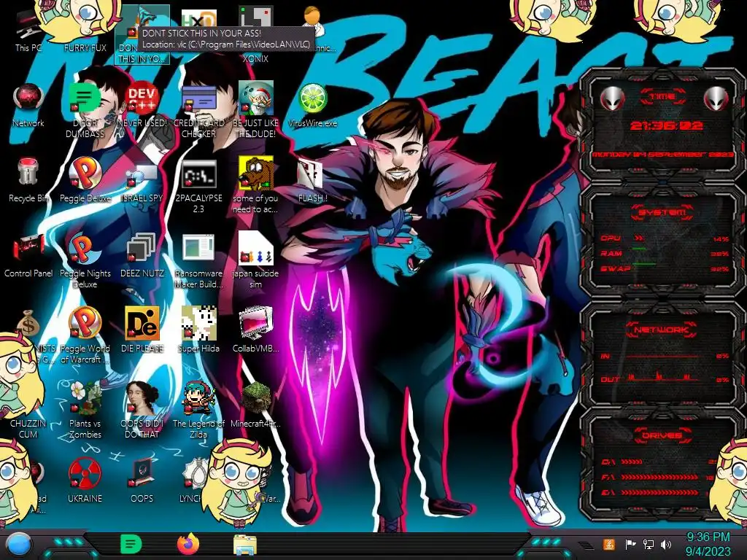Click the F:\ drive row in widget
This screenshot has width=747, height=560.
(657, 477)
